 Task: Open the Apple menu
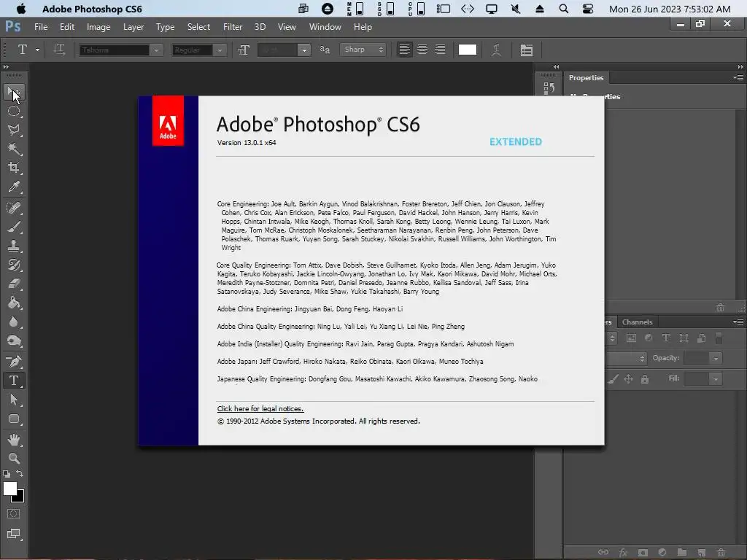21,9
